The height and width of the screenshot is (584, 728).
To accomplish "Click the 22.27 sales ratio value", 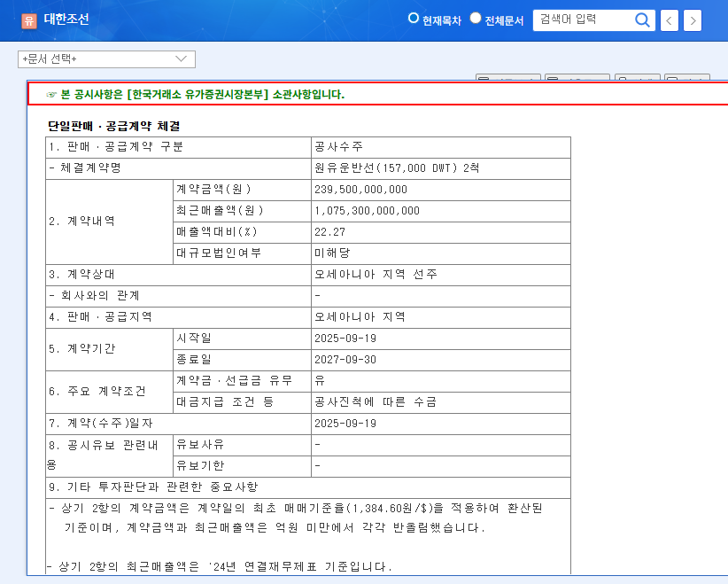I will (329, 232).
